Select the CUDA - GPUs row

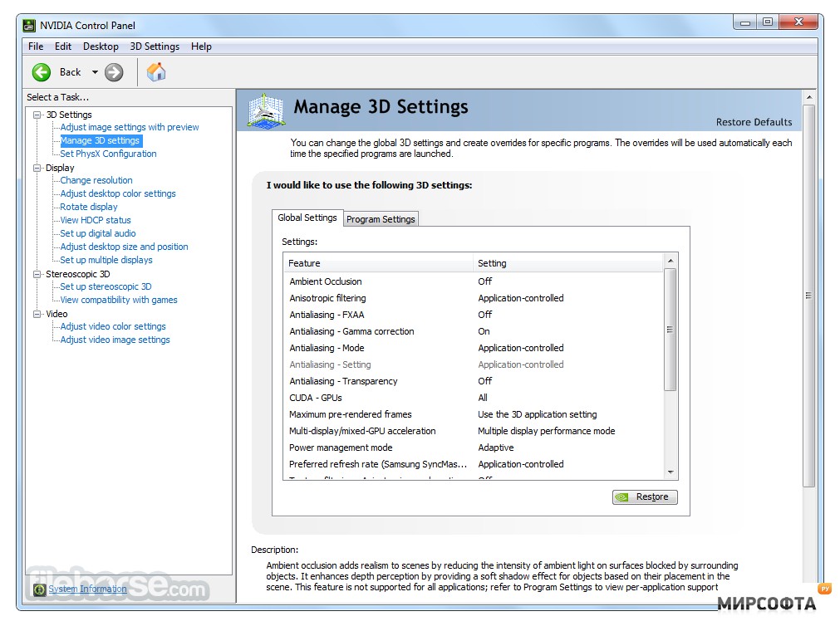(474, 398)
